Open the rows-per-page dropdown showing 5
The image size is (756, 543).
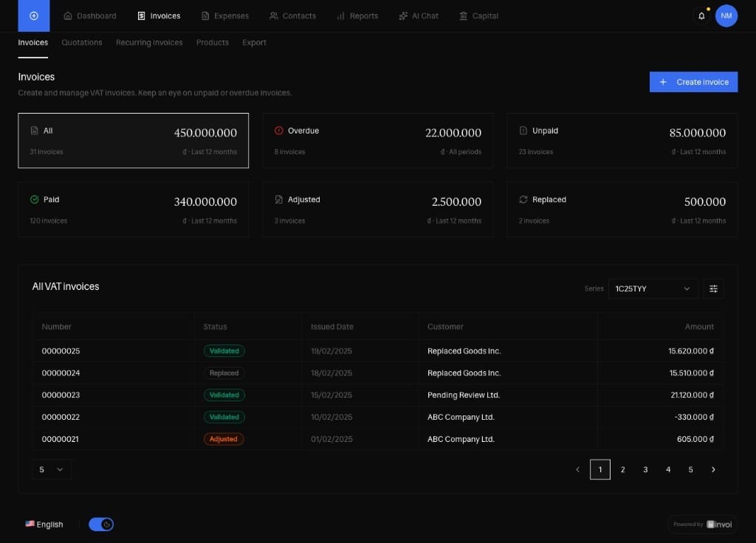coord(52,469)
